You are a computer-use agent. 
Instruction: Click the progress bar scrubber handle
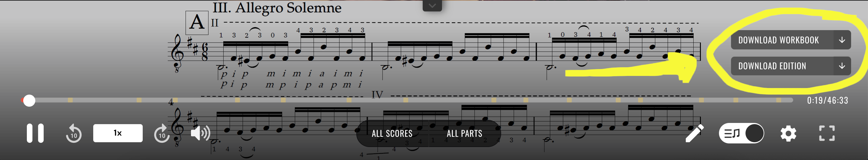coord(29,100)
